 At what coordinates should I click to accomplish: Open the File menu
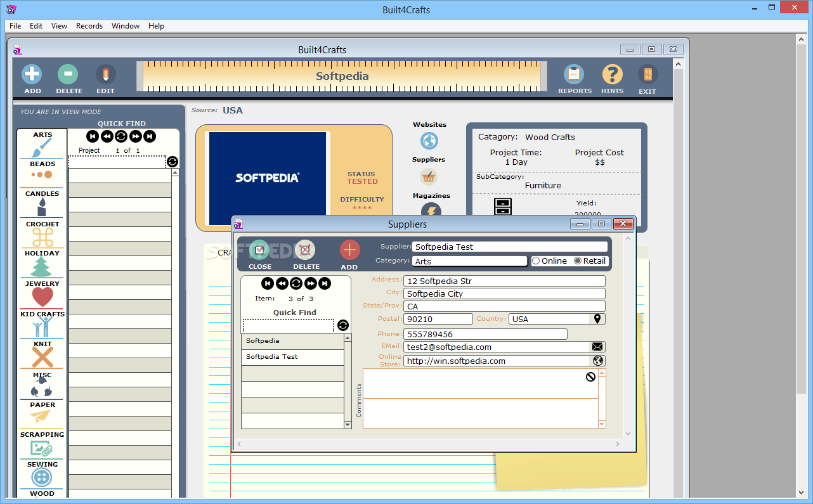click(15, 26)
